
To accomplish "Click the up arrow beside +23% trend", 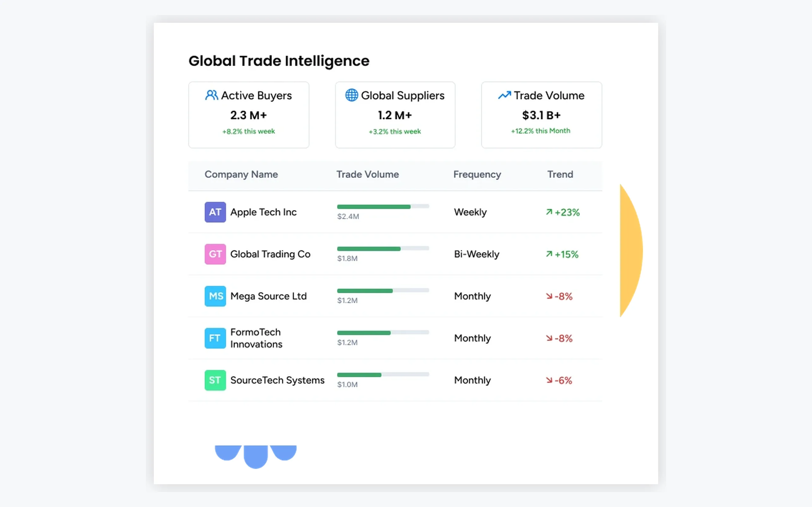I will [549, 212].
